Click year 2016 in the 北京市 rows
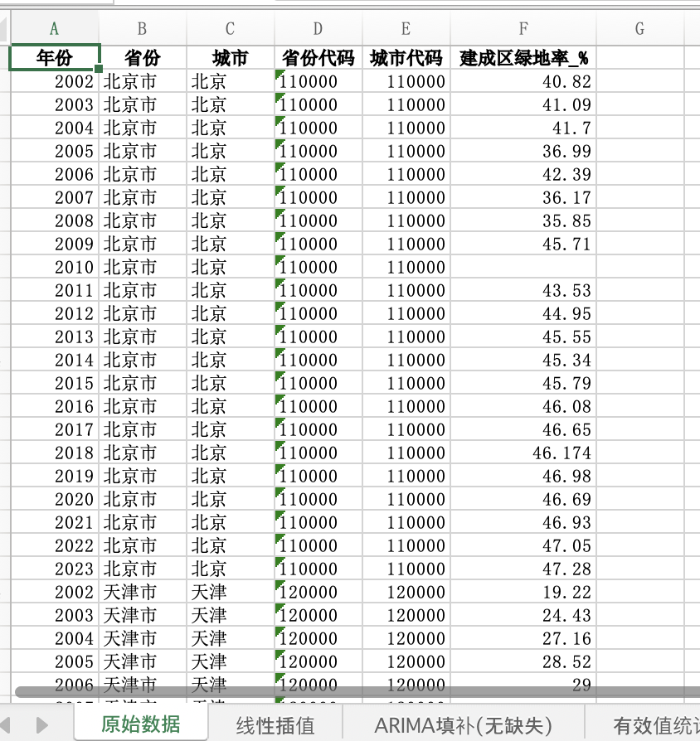Image resolution: width=700 pixels, height=741 pixels. coord(55,406)
